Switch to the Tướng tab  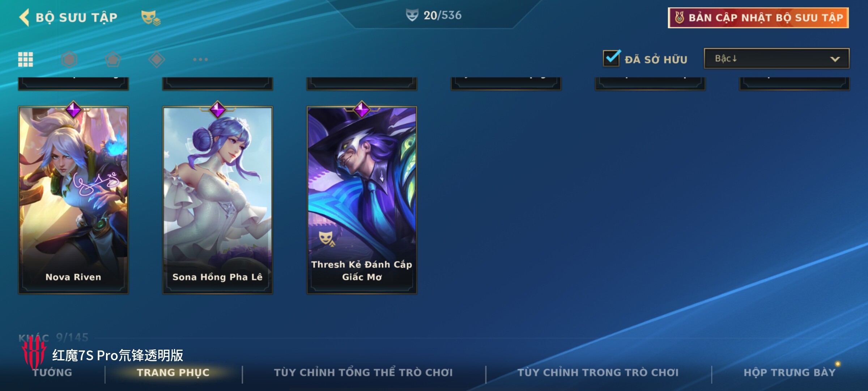[52, 373]
